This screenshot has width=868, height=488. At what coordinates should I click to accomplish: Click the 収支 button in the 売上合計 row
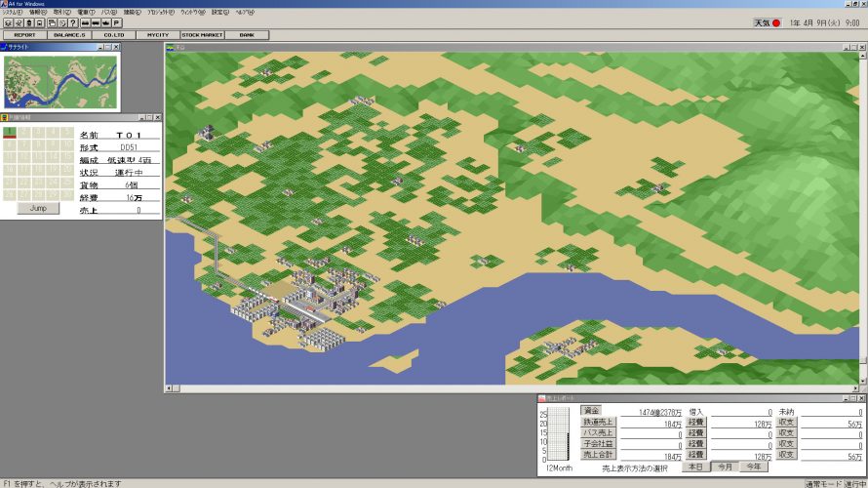(786, 454)
